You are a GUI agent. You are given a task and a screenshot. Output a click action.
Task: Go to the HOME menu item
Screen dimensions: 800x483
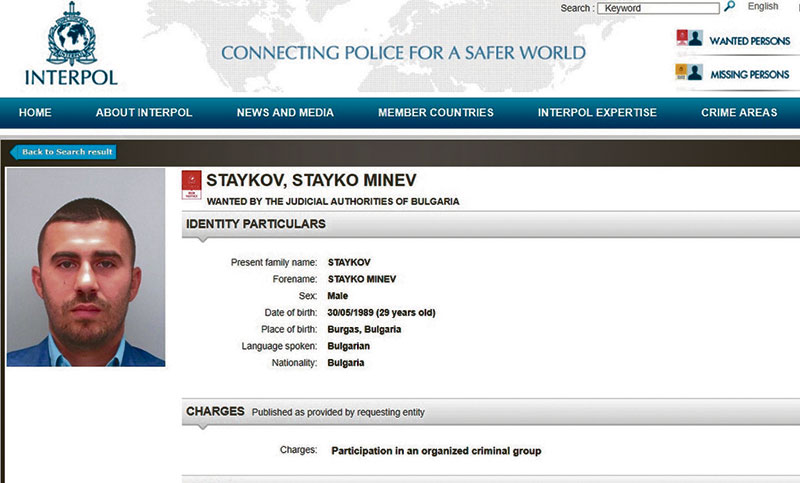click(x=35, y=113)
